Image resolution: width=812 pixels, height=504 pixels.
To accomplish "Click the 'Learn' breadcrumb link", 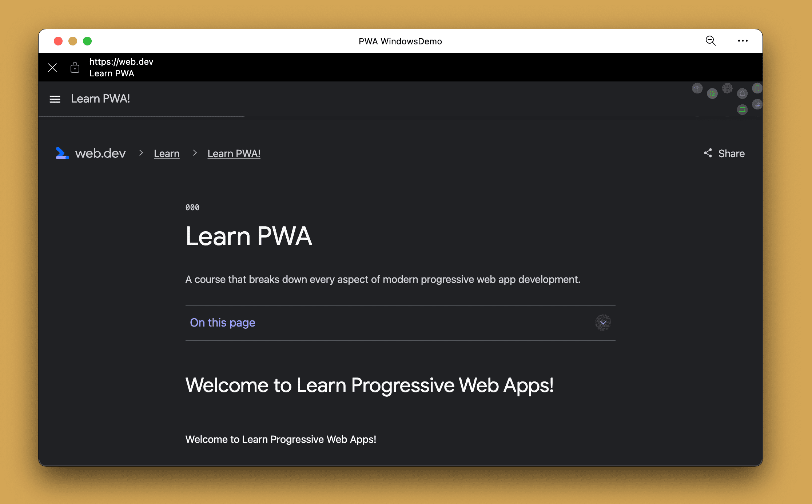I will coord(167,153).
